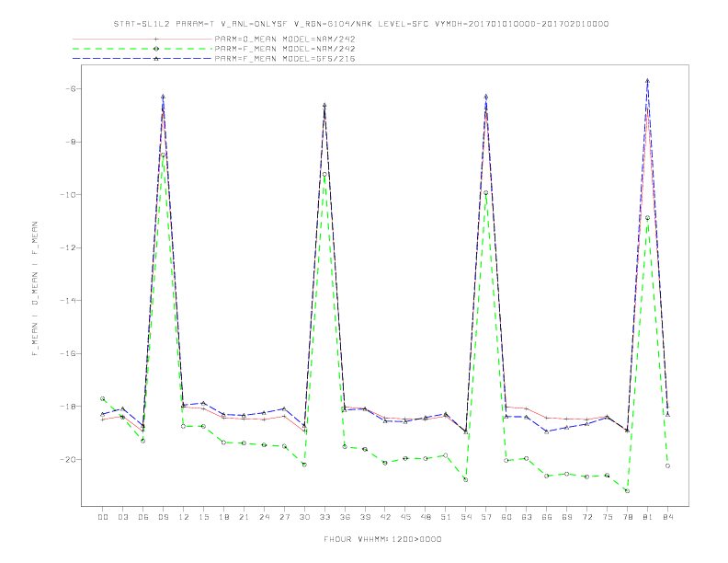Click x-axis tick label 60

click(x=506, y=517)
